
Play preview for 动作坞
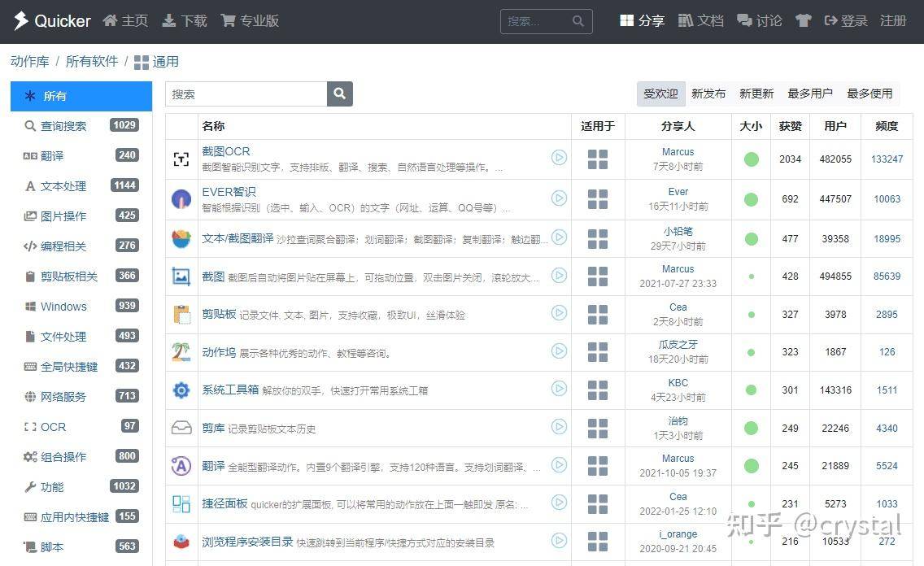pyautogui.click(x=560, y=351)
